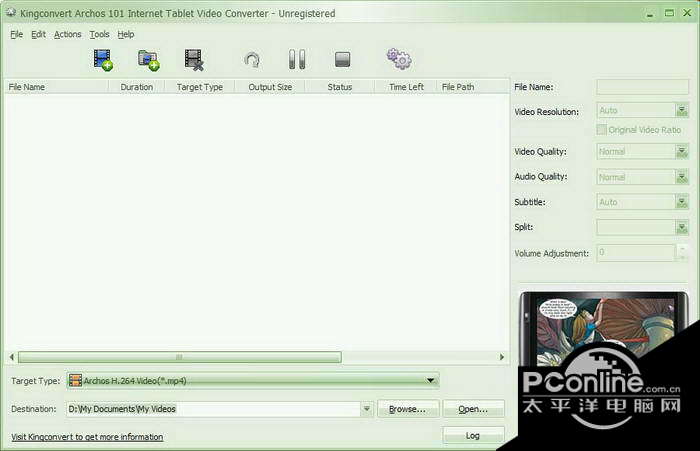Expand Subtitle dropdown
The image size is (700, 451).
click(x=681, y=202)
